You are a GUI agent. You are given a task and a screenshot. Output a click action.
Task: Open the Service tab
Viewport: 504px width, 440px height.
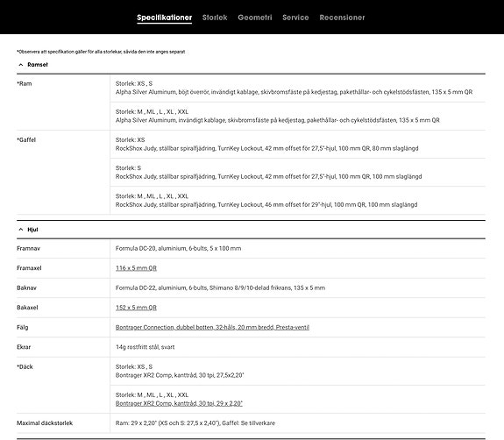tap(295, 18)
